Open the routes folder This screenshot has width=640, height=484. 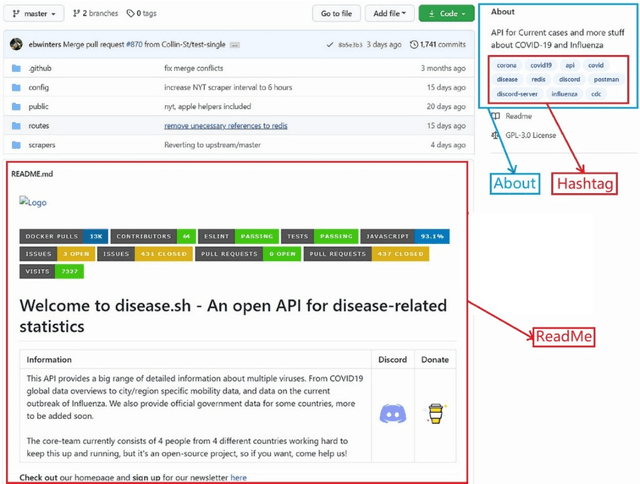[39, 126]
